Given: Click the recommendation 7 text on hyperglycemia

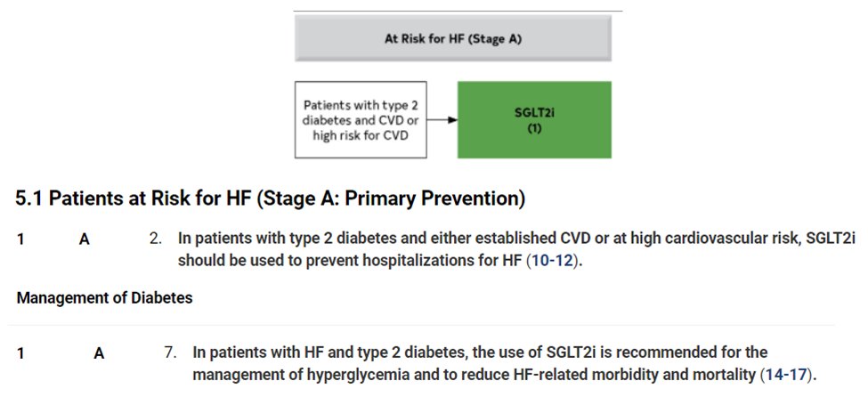Looking at the screenshot, I should coord(504,364).
